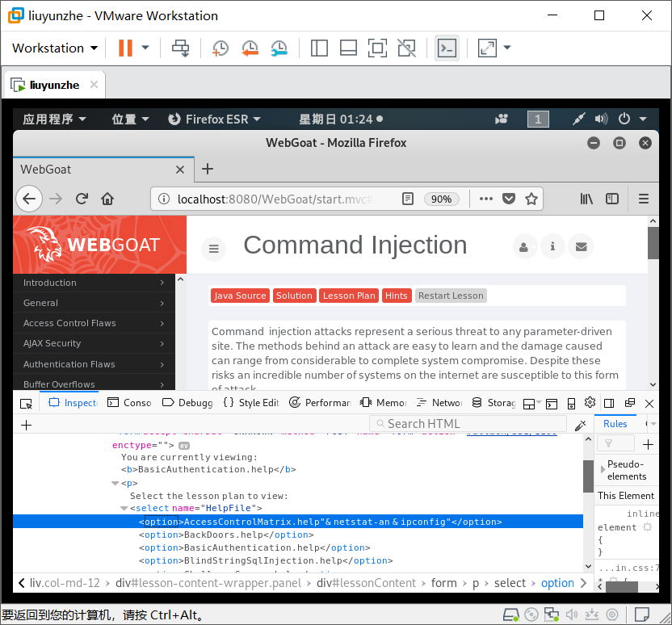Viewport: 672px width, 625px height.
Task: Open WebGoat contact mail icon
Action: (x=582, y=247)
